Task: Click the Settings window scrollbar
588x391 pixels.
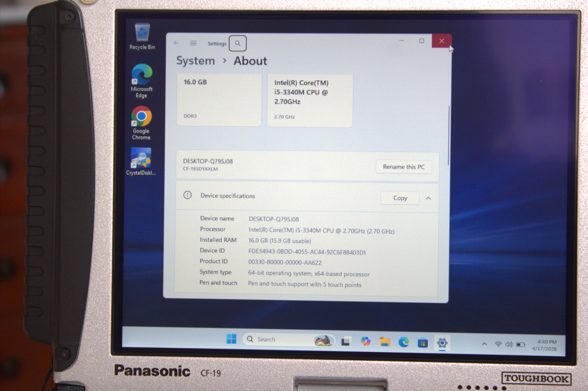Action: click(x=448, y=135)
